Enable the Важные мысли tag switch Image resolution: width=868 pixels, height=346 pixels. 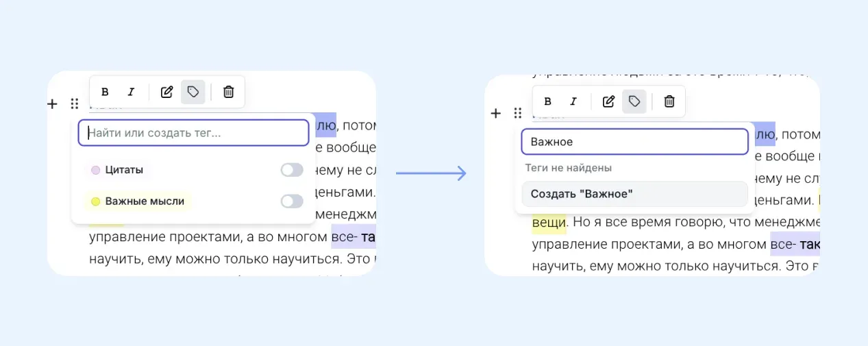coord(292,201)
